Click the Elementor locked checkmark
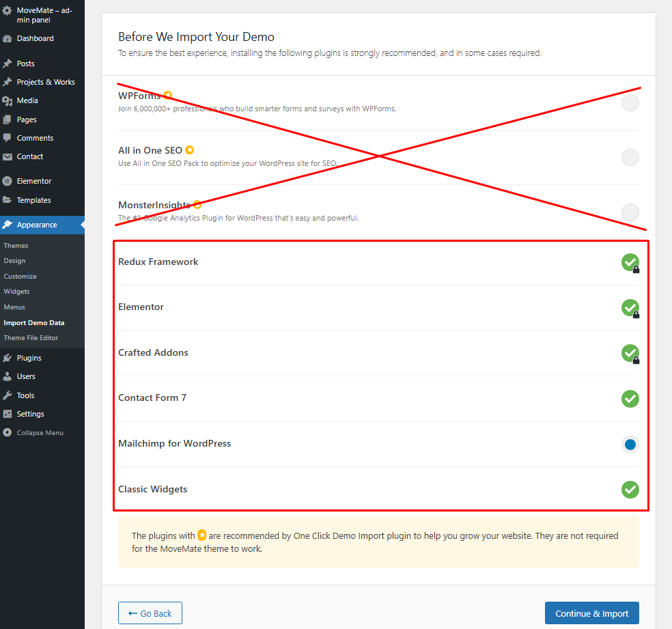The width and height of the screenshot is (672, 629). coord(630,308)
